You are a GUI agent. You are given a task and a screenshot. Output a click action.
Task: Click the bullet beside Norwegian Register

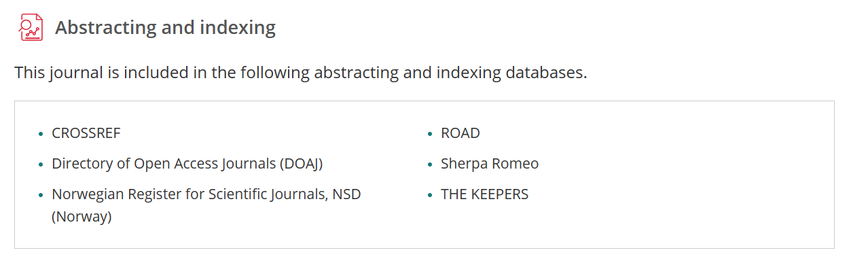point(41,195)
